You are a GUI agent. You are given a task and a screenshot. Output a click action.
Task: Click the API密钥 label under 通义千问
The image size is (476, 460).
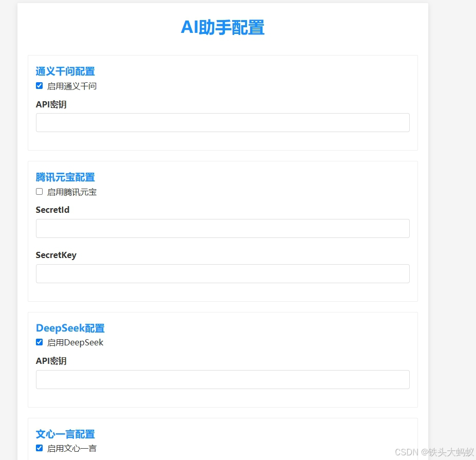coord(51,104)
